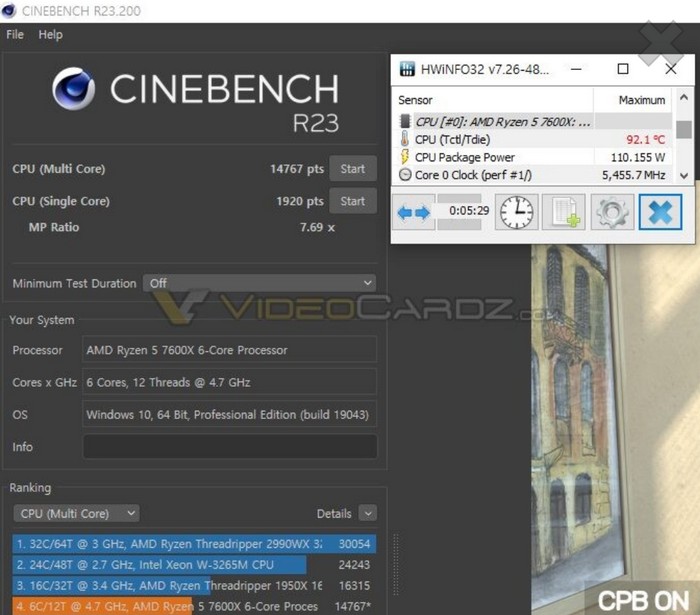This screenshot has height=615, width=700.
Task: Open the Minimum Test Duration dropdown
Action: [259, 283]
